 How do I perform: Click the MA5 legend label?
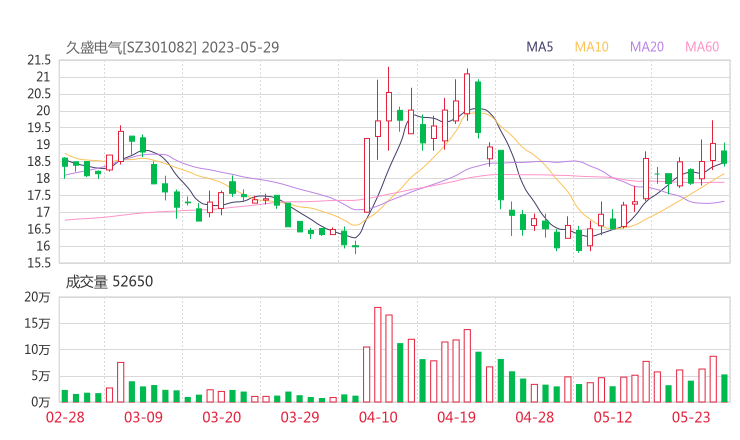[x=539, y=47]
